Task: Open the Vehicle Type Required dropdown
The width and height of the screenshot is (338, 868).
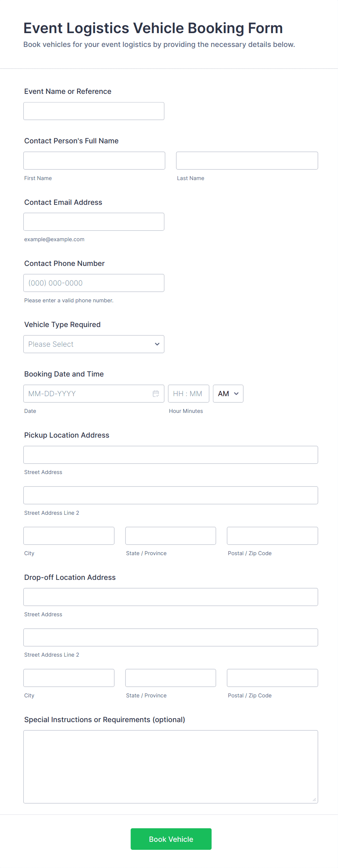Action: [94, 344]
